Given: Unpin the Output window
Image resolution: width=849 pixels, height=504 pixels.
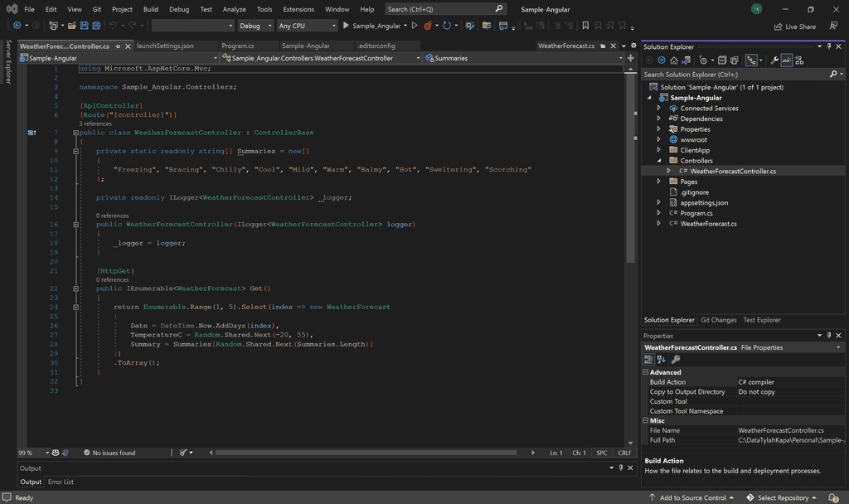Looking at the screenshot, I should pos(620,468).
